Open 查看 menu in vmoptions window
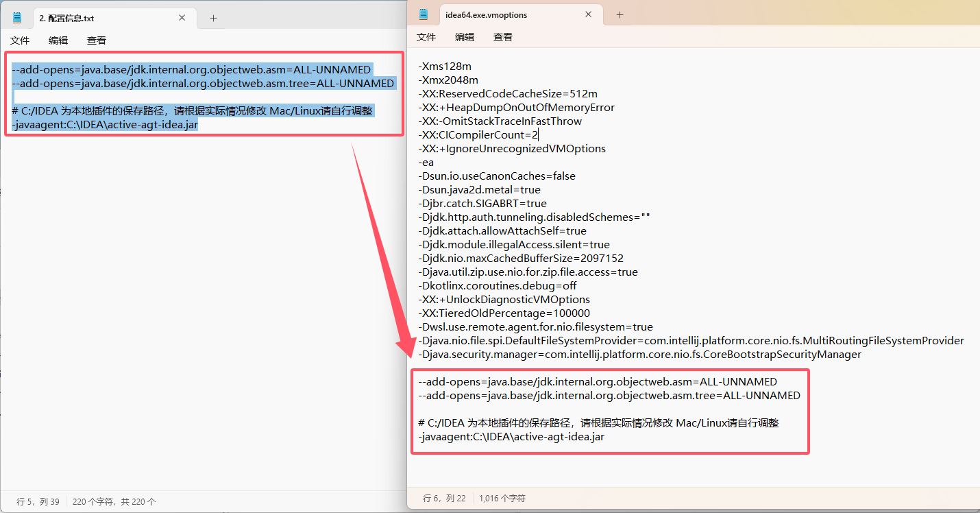980x513 pixels. pos(503,37)
